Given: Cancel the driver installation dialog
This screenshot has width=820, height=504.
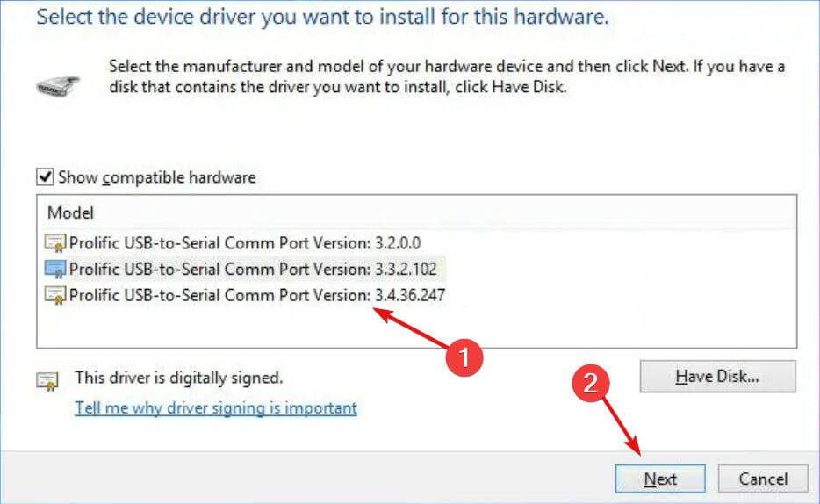Looking at the screenshot, I should [x=761, y=479].
